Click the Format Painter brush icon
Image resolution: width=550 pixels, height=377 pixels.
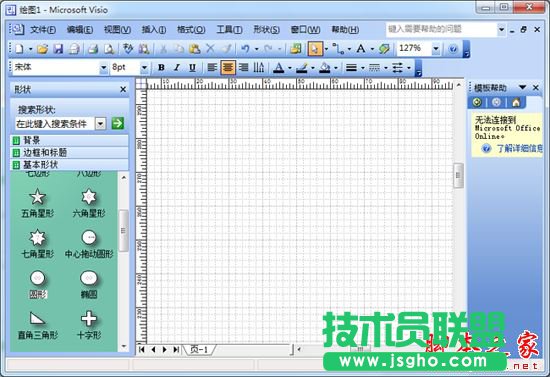tap(226, 49)
